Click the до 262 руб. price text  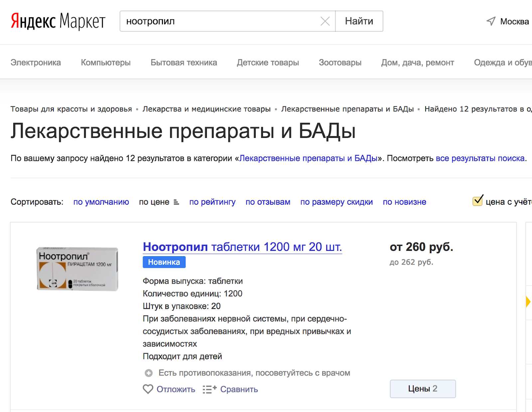(411, 262)
